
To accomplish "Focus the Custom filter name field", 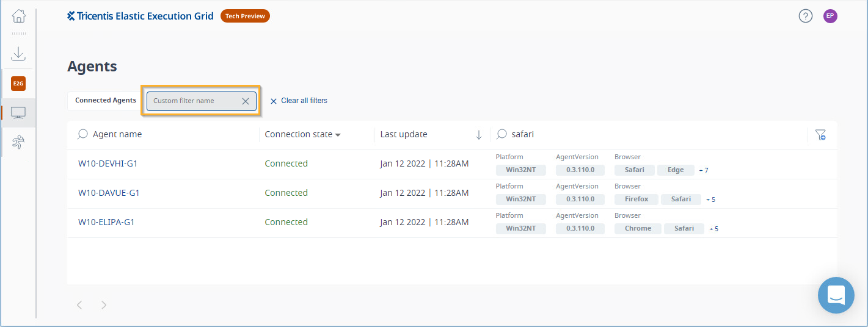I will pos(193,101).
